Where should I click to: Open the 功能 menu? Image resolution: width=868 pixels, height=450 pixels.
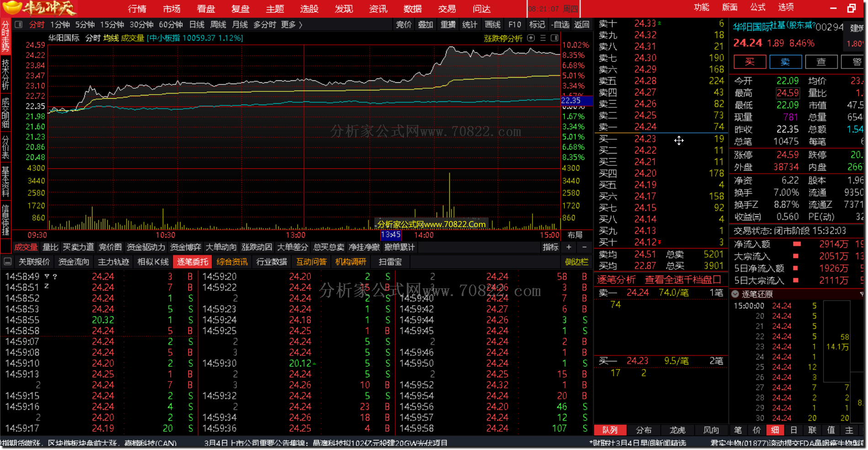pos(702,7)
